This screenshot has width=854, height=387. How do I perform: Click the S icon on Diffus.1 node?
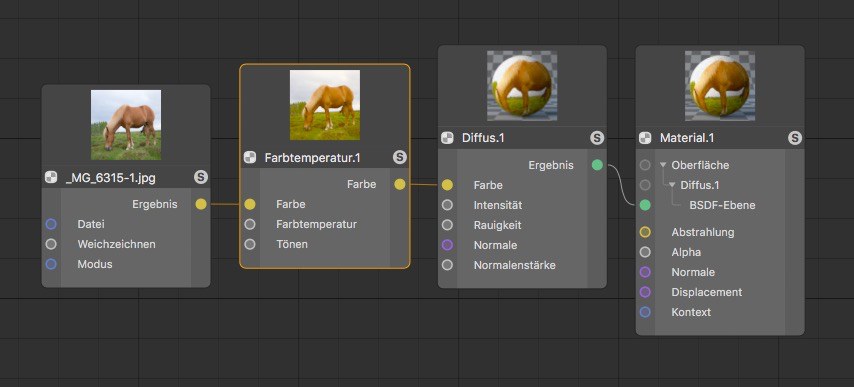597,138
